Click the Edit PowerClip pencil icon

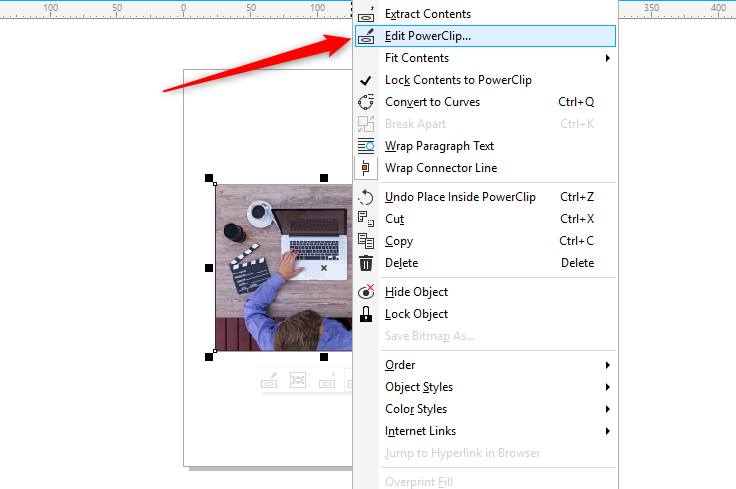click(x=366, y=37)
